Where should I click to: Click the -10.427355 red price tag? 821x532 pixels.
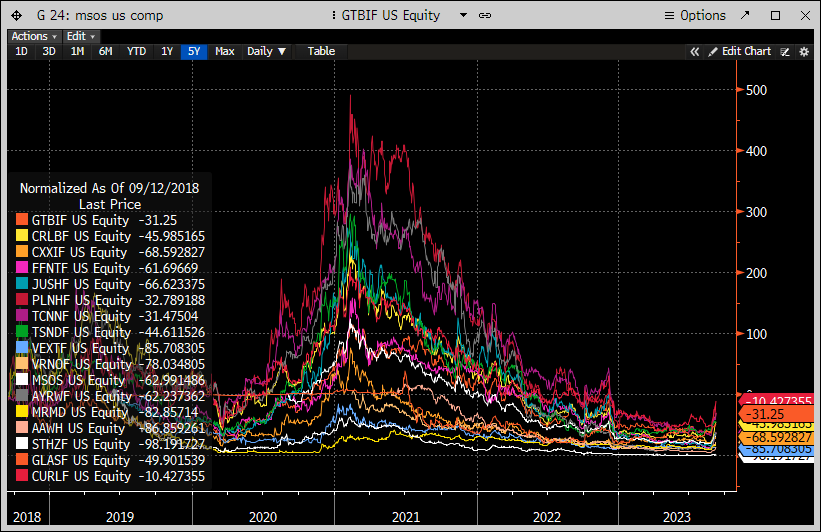776,400
